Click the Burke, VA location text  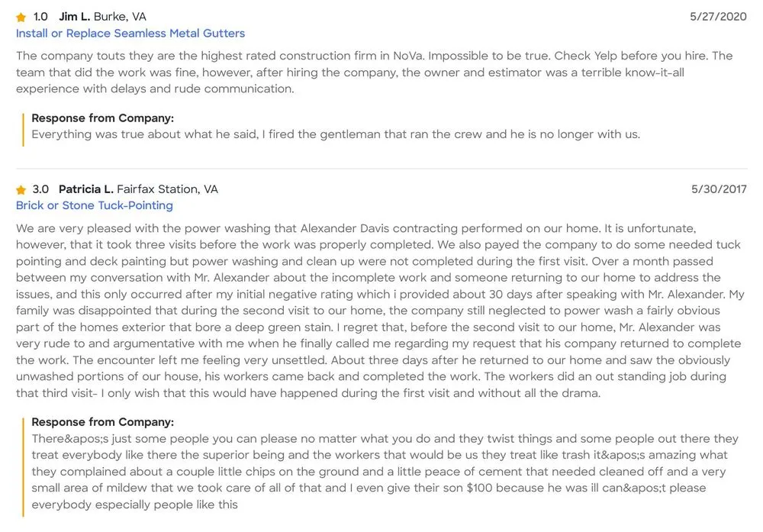120,16
